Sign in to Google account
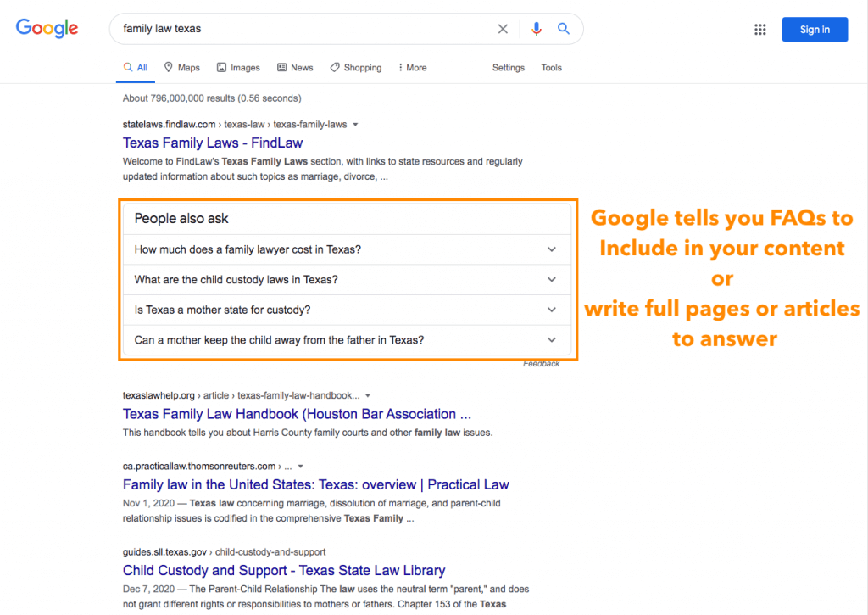This screenshot has width=868, height=615. [x=815, y=30]
